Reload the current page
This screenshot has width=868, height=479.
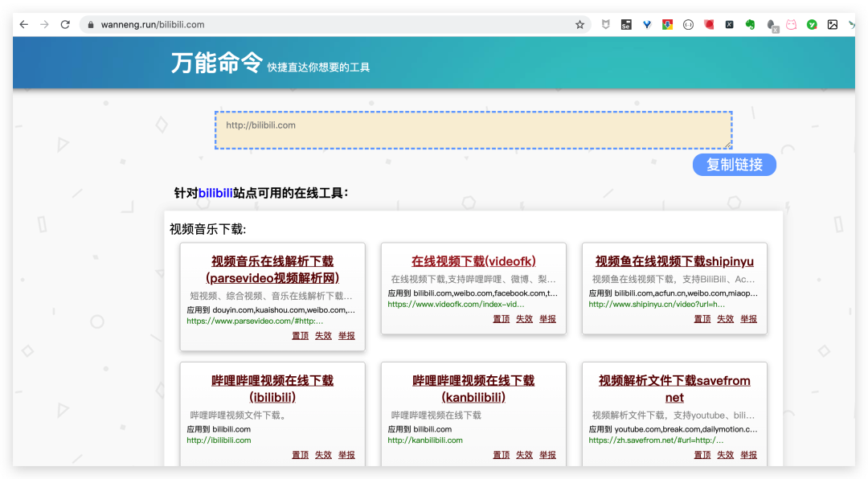point(65,24)
